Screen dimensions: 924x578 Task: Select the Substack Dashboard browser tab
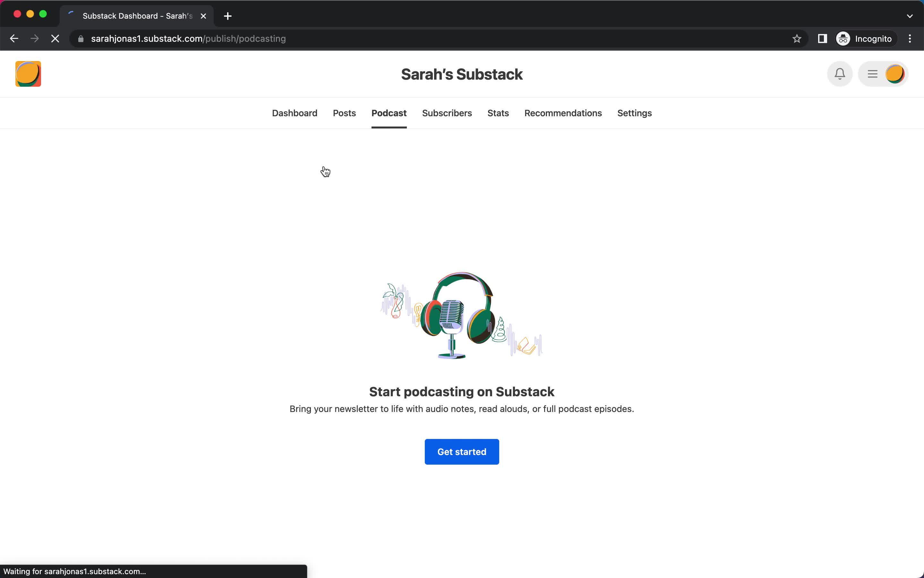pos(137,16)
